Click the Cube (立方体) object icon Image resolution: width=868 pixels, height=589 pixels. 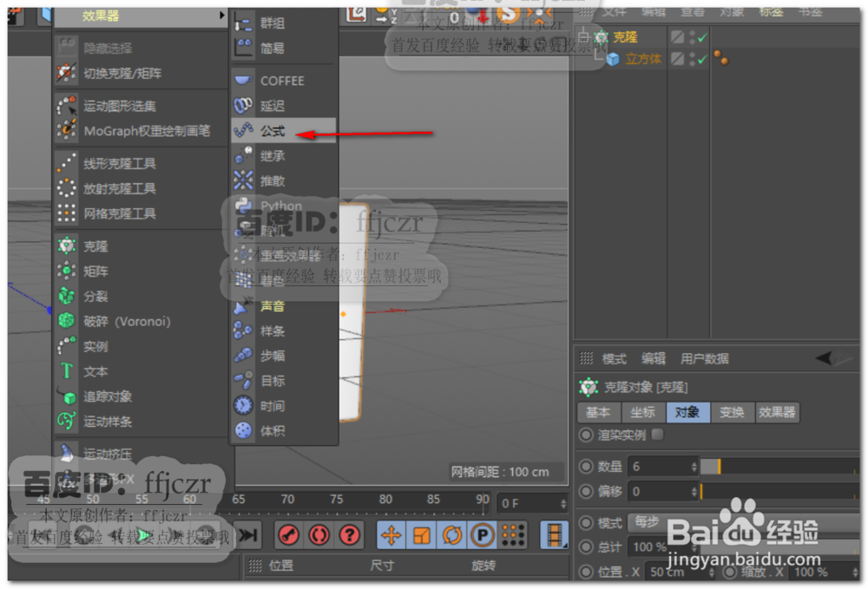614,59
